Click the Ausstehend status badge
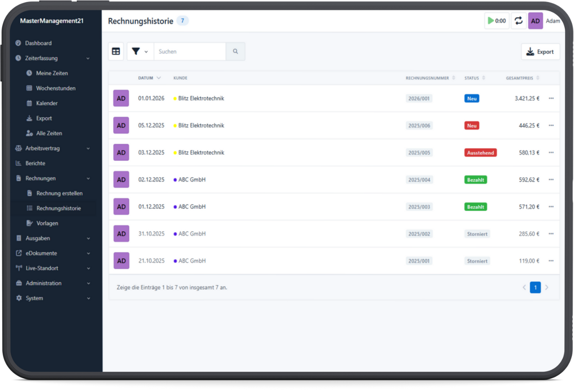The width and height of the screenshot is (574, 392). 480,153
